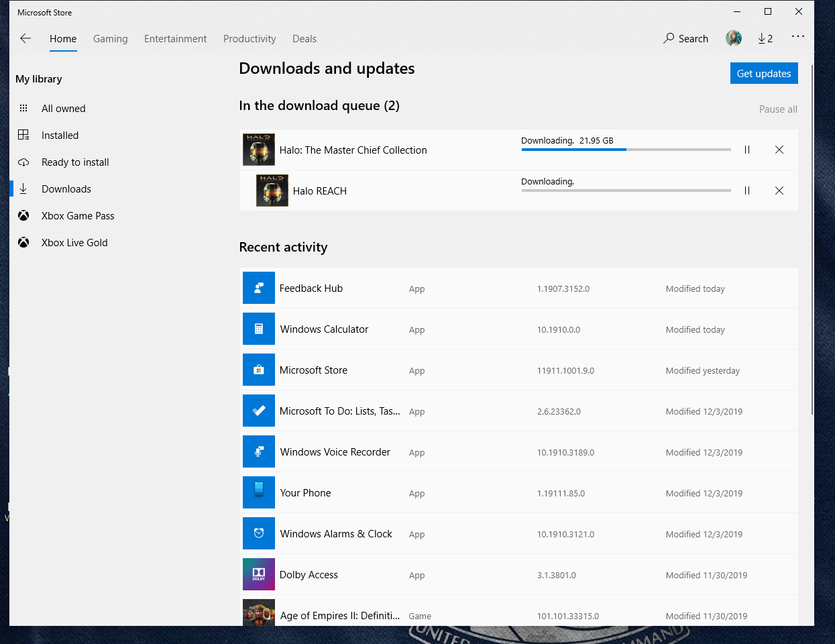Click the Feedback Hub app icon
Image resolution: width=835 pixels, height=644 pixels.
click(x=259, y=288)
